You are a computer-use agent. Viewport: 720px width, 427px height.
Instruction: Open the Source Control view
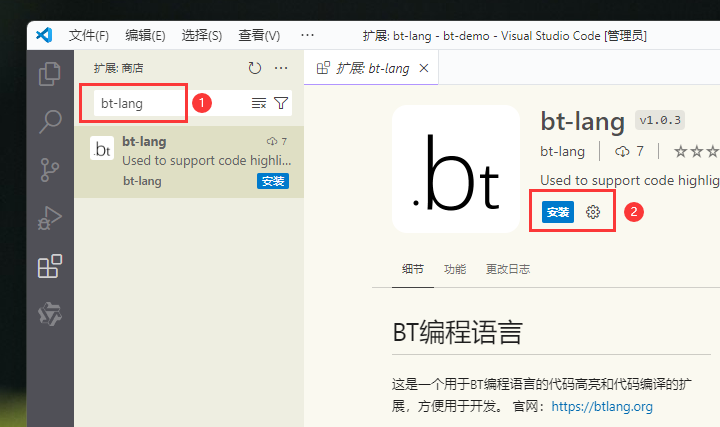pyautogui.click(x=50, y=170)
